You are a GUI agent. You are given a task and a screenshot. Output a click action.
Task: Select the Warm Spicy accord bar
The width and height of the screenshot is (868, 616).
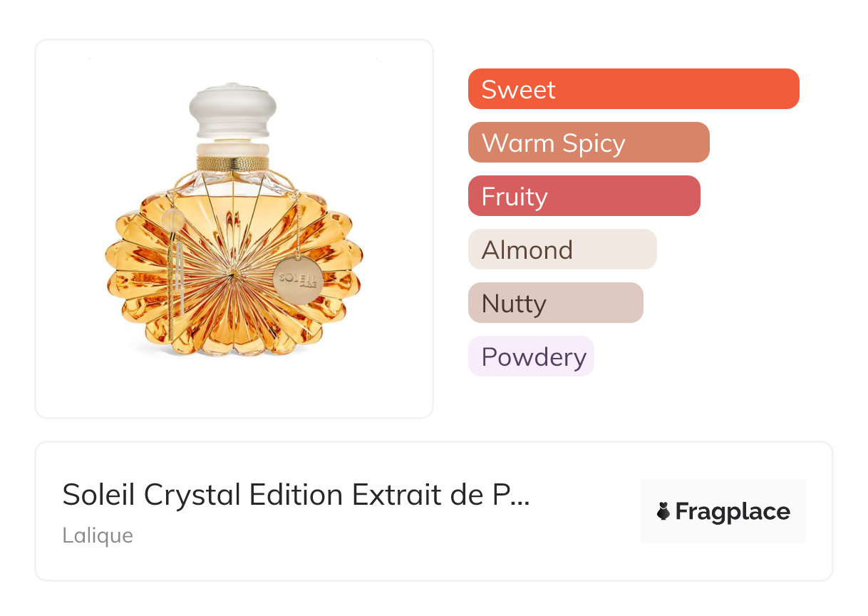point(588,143)
